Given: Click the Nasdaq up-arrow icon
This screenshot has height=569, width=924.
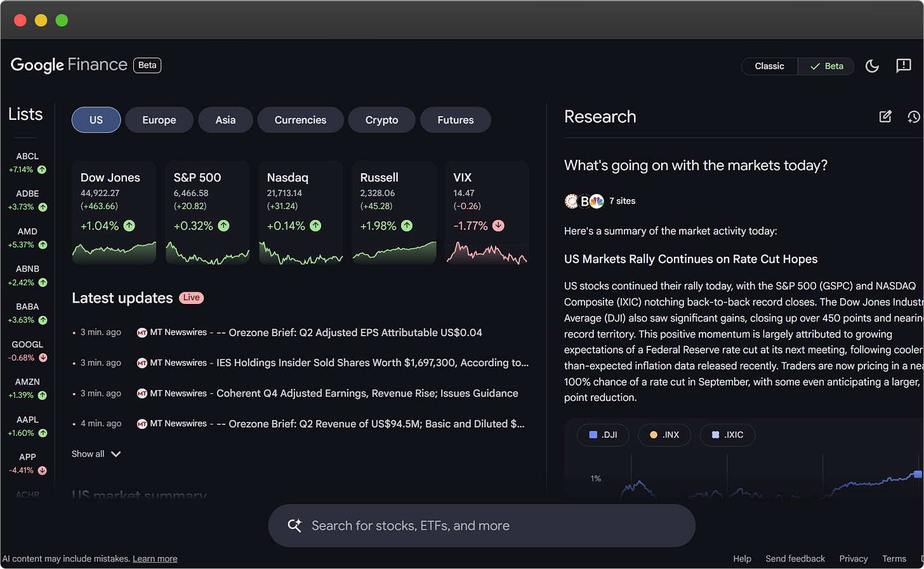Looking at the screenshot, I should [x=315, y=226].
